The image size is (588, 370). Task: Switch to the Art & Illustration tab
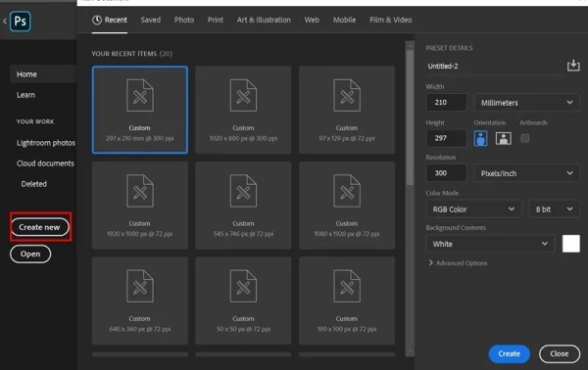coord(264,20)
